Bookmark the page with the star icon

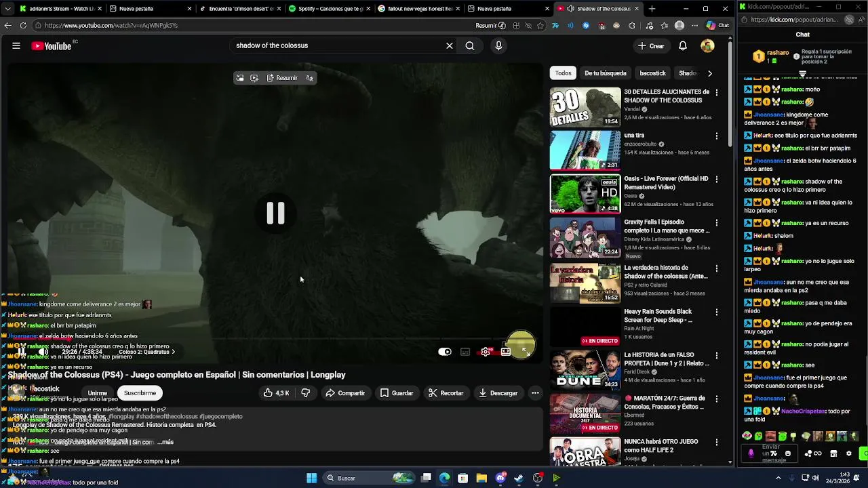tap(540, 26)
